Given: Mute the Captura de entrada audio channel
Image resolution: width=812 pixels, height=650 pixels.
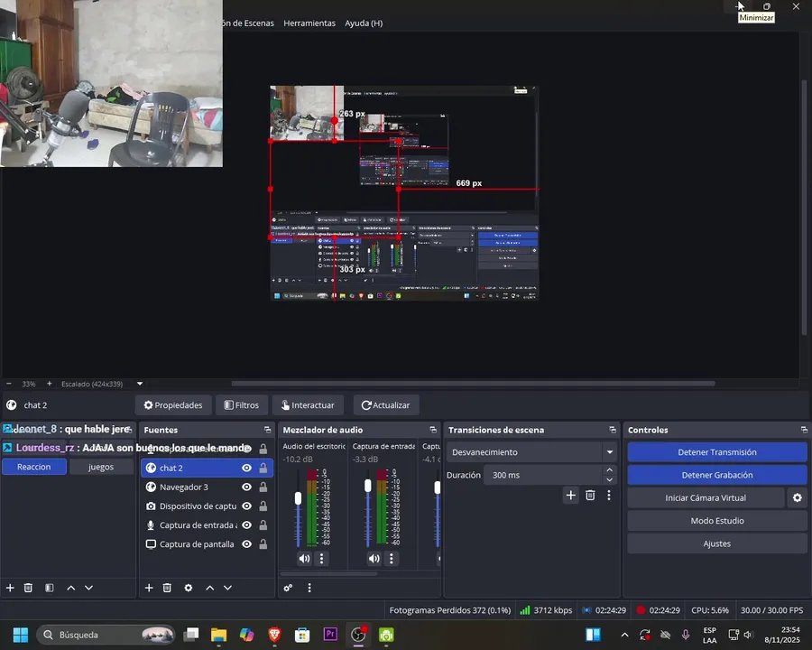Looking at the screenshot, I should tap(374, 558).
